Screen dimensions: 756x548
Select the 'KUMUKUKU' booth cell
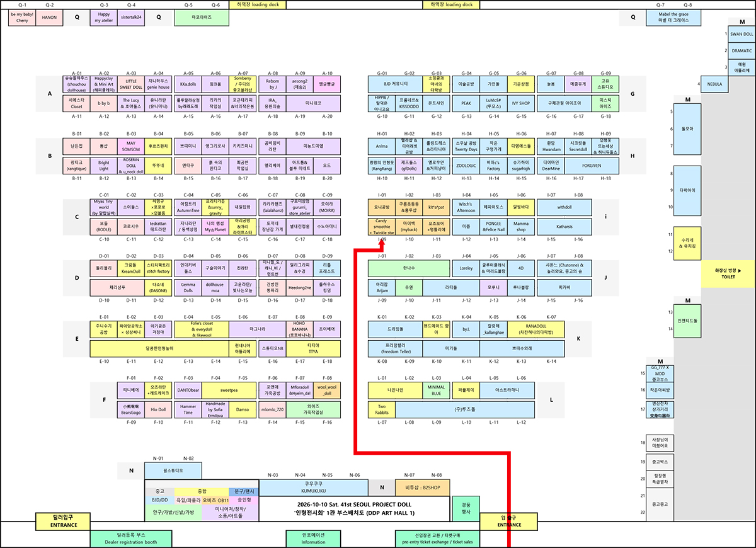314,487
